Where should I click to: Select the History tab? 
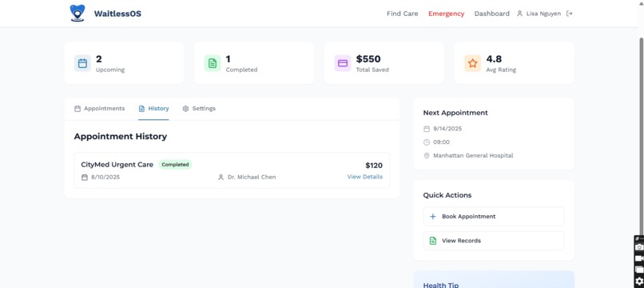[153, 109]
